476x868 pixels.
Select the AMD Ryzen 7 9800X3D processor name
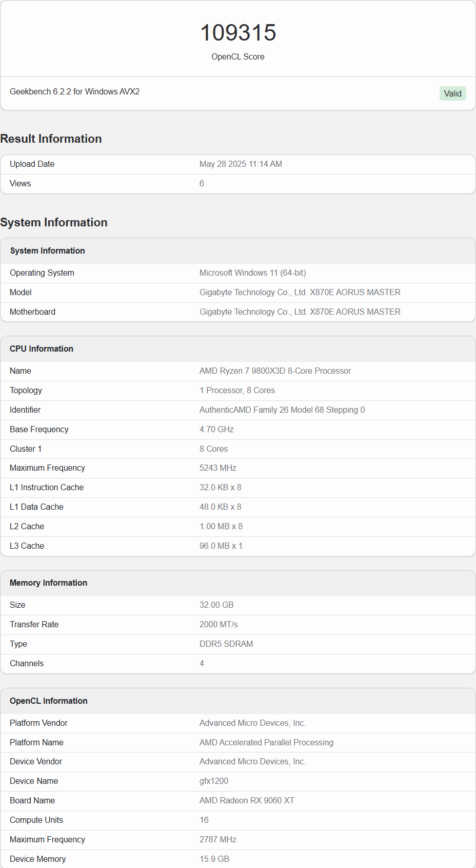275,371
